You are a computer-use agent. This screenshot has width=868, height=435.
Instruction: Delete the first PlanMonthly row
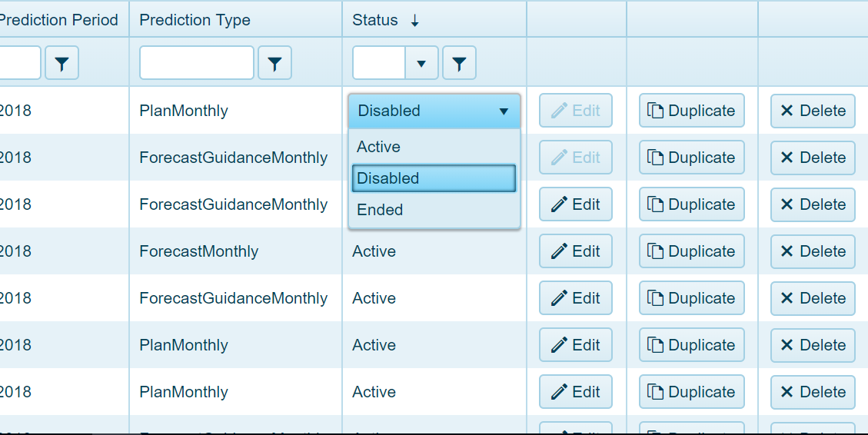point(813,111)
